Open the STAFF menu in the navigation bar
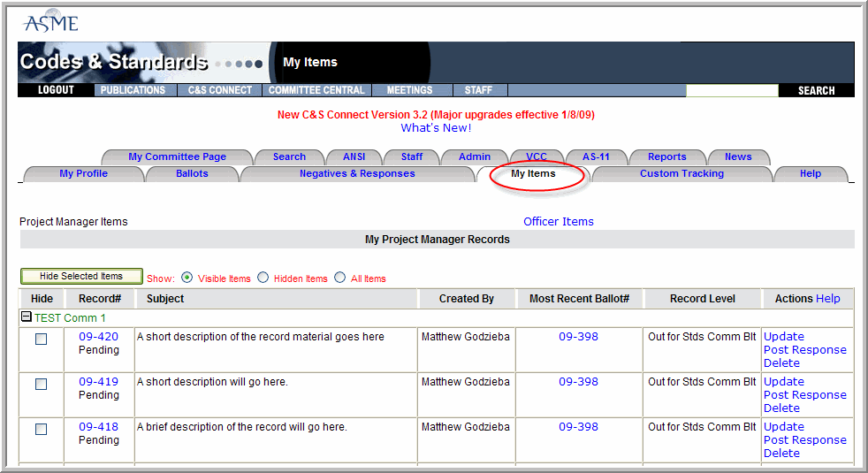Screen dimensions: 868x473 pos(478,90)
